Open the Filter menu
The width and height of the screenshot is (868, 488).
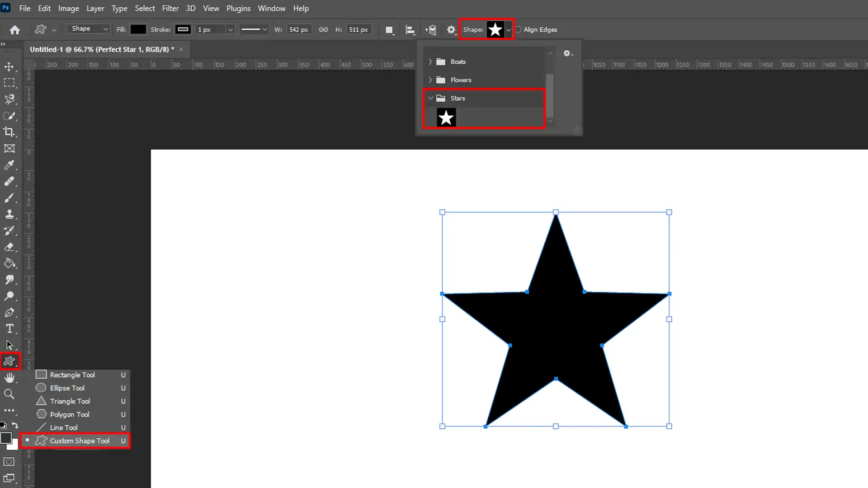[x=170, y=8]
